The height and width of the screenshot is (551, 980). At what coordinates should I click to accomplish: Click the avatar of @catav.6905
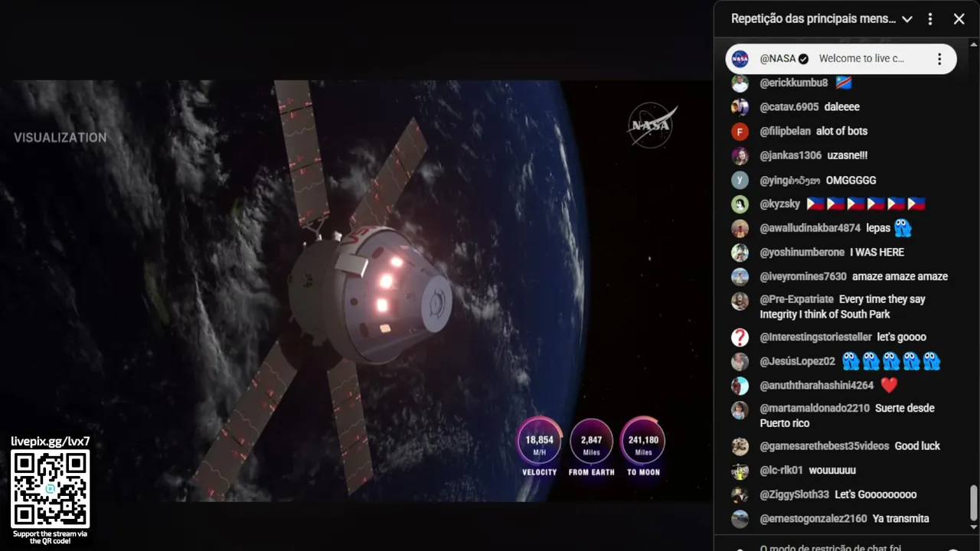coord(740,107)
